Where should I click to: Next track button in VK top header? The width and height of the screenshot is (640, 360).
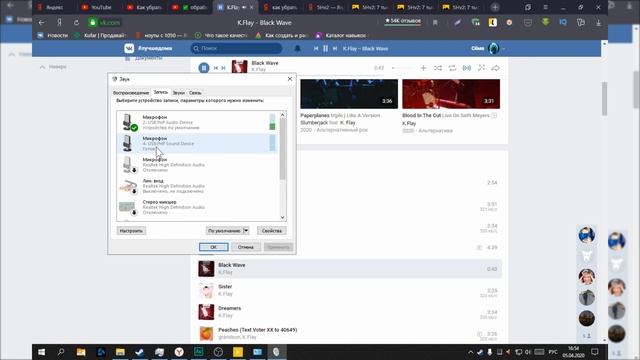(335, 48)
